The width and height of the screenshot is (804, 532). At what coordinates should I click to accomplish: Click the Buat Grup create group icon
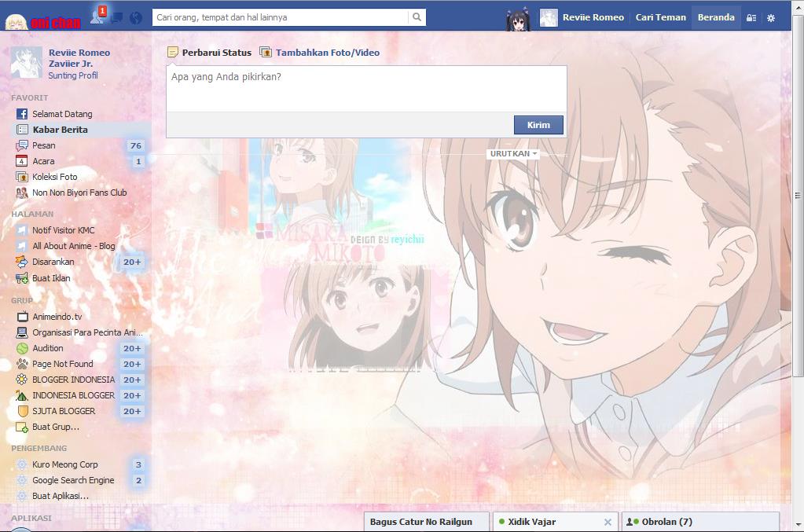click(22, 427)
